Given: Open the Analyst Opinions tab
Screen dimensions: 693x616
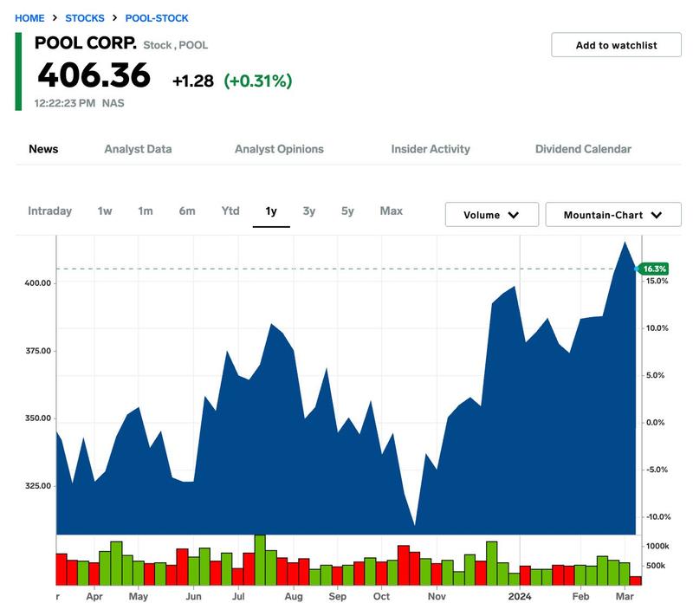Looking at the screenshot, I should [279, 149].
